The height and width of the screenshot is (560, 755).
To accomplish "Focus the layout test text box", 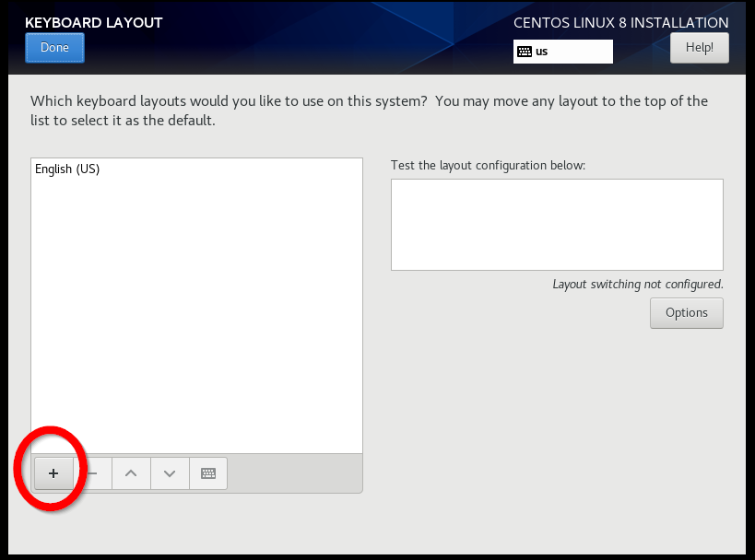I will click(557, 225).
